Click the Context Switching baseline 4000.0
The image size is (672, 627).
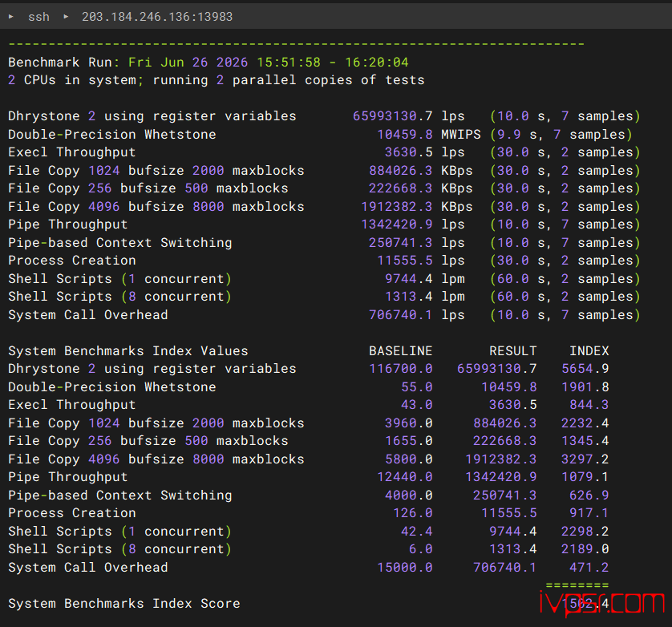pyautogui.click(x=408, y=495)
